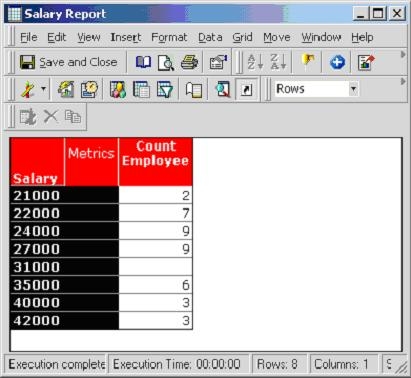The width and height of the screenshot is (411, 378).
Task: Open the report properties icon beside printer
Action: [x=218, y=62]
